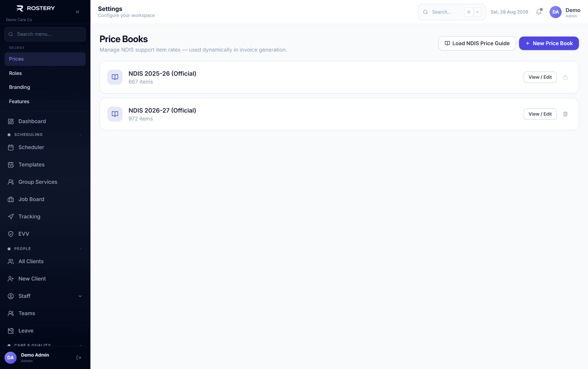This screenshot has height=369, width=588.
Task: Expand the Staff submenu chevron
Action: click(x=80, y=296)
